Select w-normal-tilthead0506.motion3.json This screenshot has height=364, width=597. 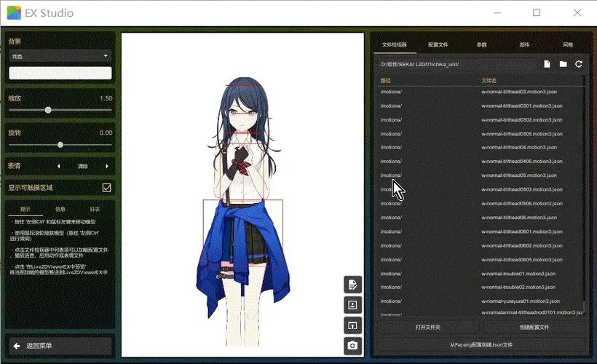(521, 203)
